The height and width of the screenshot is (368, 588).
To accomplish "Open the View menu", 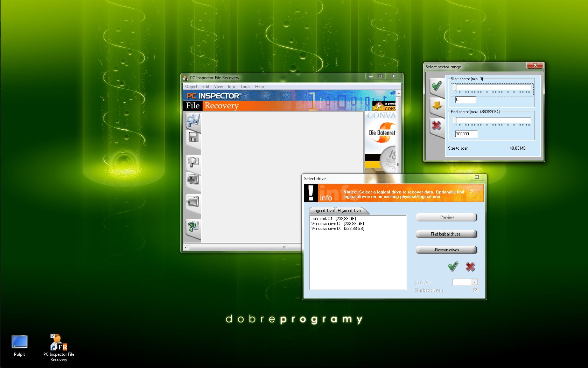I will pos(218,87).
